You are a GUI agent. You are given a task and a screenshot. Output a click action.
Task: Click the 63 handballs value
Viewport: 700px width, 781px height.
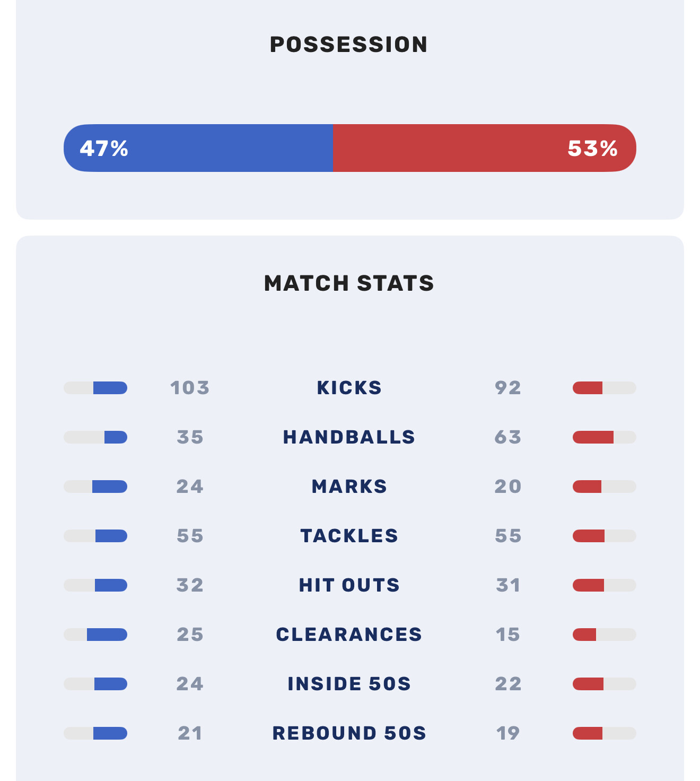(x=507, y=437)
